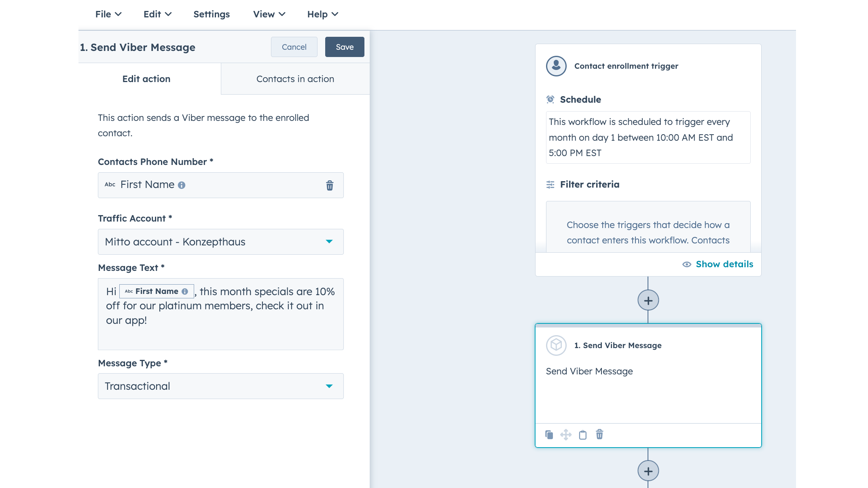This screenshot has width=868, height=488.
Task: Delete the First Name phone number token
Action: tap(330, 185)
